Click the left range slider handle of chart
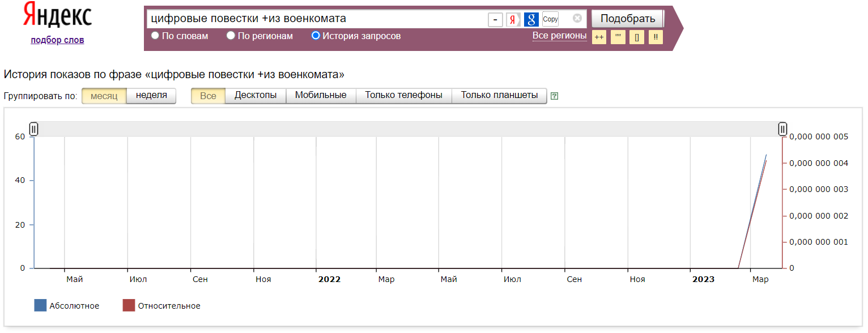Screen dimensions: 868x333 click(34, 129)
